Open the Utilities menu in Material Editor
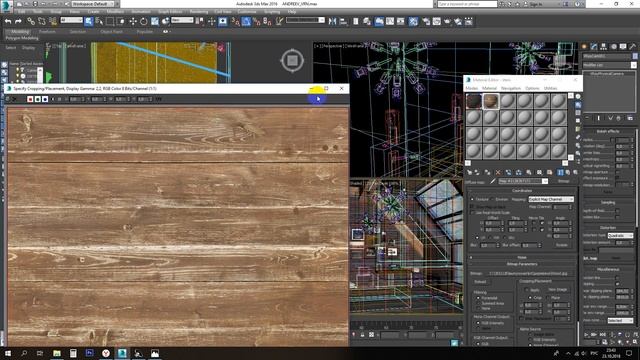The width and height of the screenshot is (640, 360). pos(550,88)
